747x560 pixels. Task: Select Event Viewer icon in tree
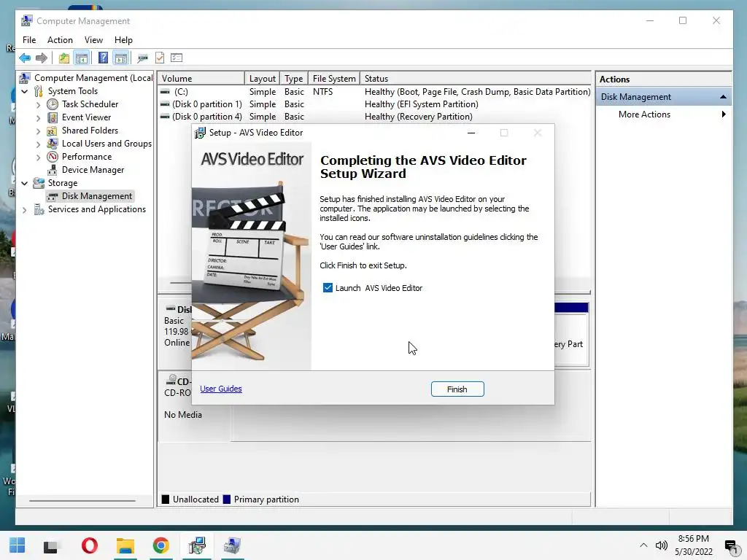[x=53, y=117]
